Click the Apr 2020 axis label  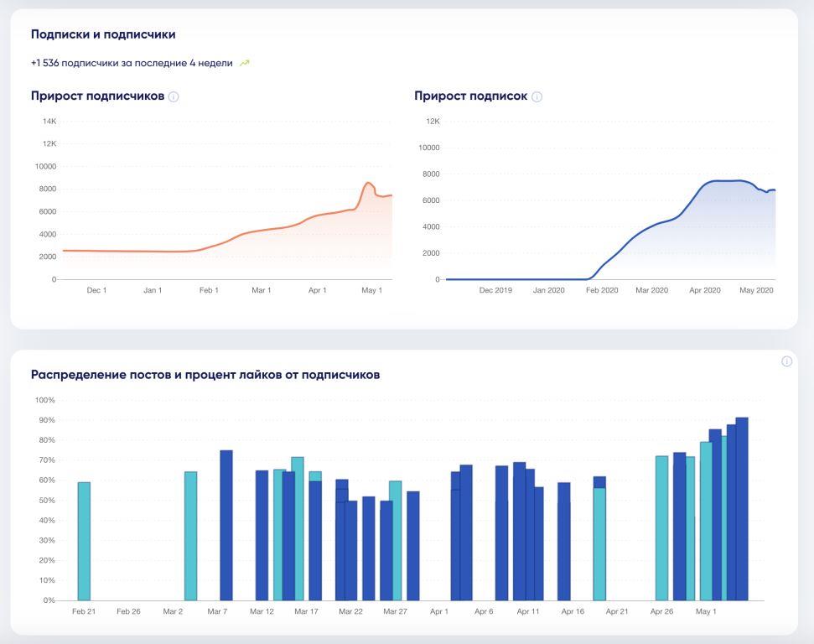pyautogui.click(x=705, y=290)
